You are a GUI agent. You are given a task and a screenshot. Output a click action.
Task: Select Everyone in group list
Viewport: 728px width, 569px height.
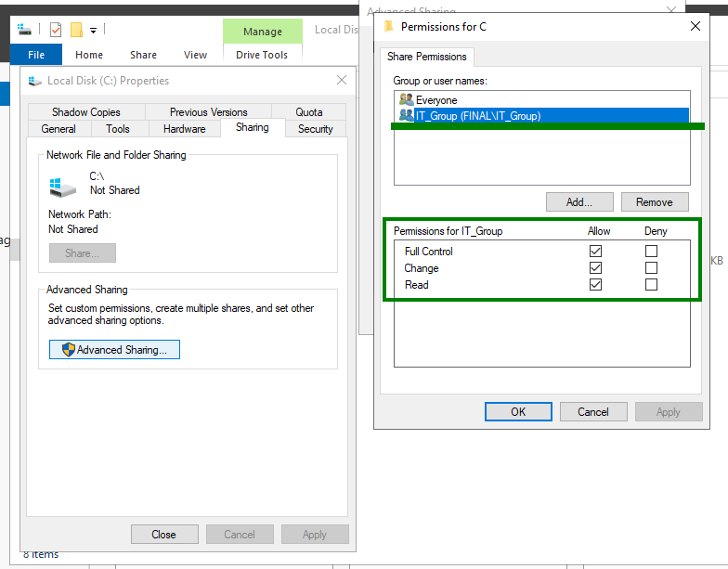click(542, 100)
